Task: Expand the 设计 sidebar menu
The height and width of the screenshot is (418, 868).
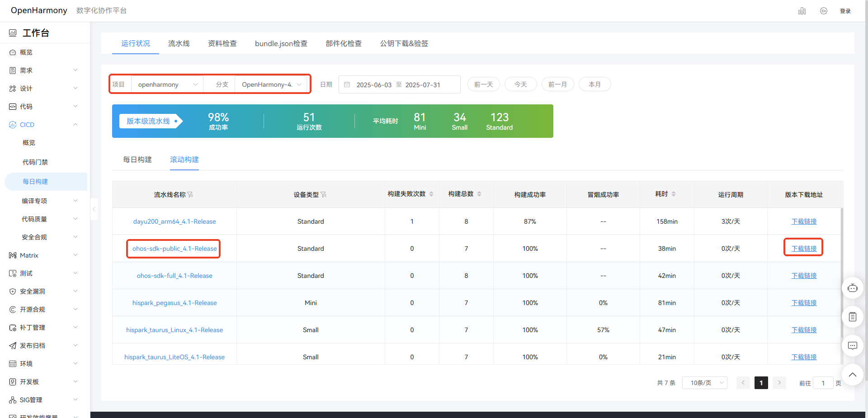Action: [75, 88]
